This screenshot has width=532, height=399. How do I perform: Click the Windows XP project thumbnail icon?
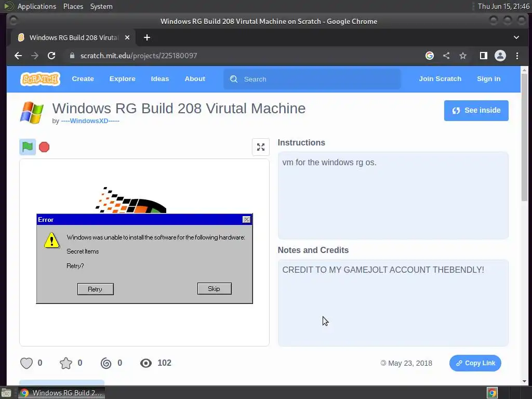(32, 113)
